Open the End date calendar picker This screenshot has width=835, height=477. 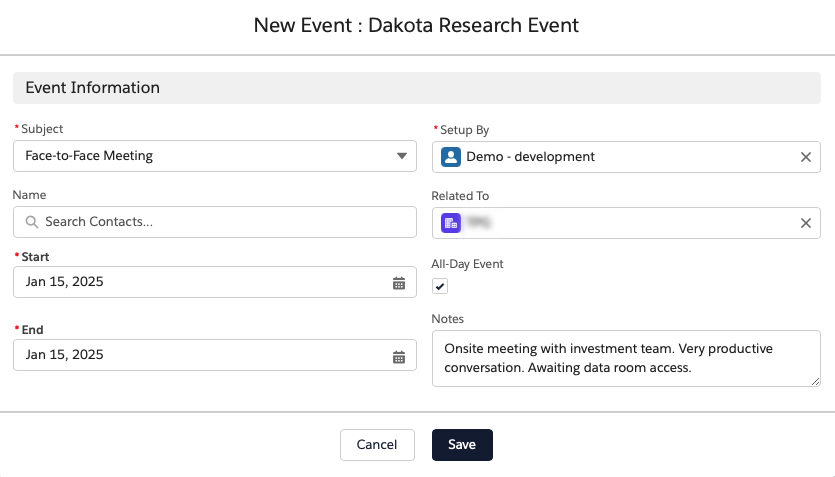pyautogui.click(x=399, y=356)
